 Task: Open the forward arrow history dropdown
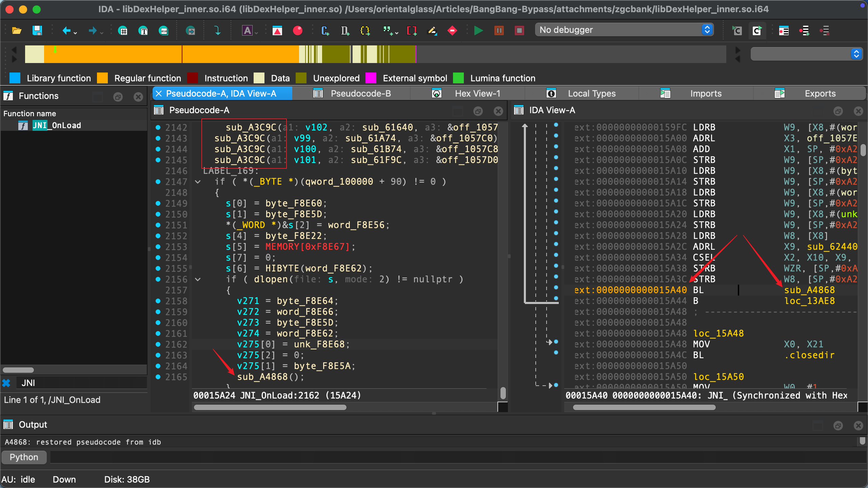pos(101,33)
